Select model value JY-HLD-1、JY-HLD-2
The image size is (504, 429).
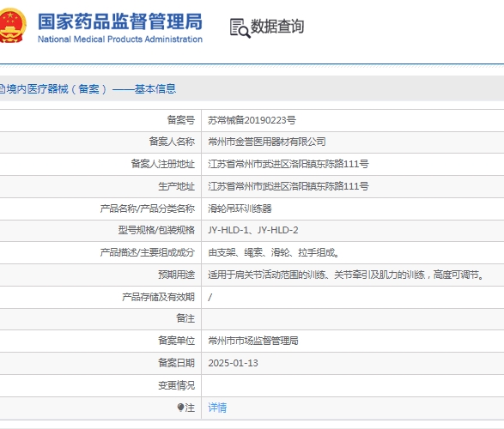coord(253,230)
